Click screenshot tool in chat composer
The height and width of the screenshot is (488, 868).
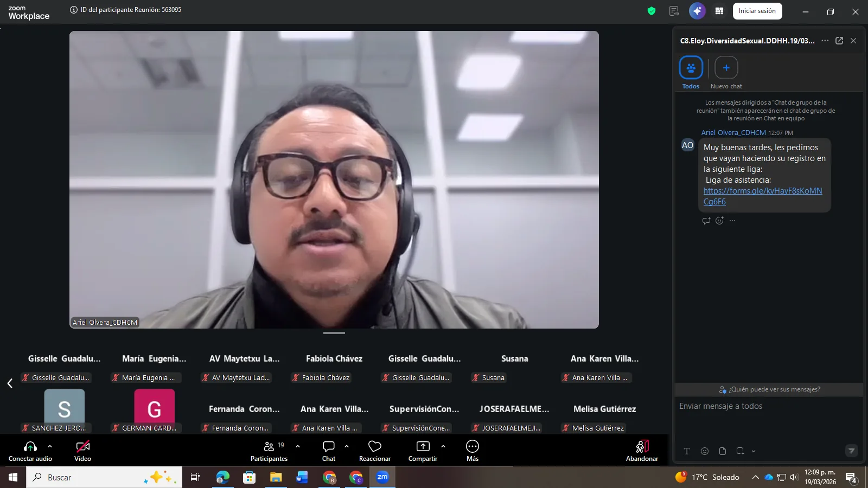pos(741,451)
